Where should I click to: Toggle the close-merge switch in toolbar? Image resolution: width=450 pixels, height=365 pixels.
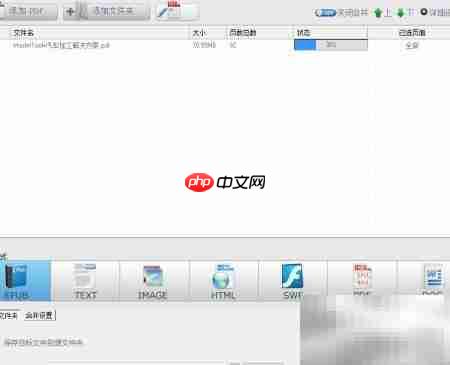point(325,13)
